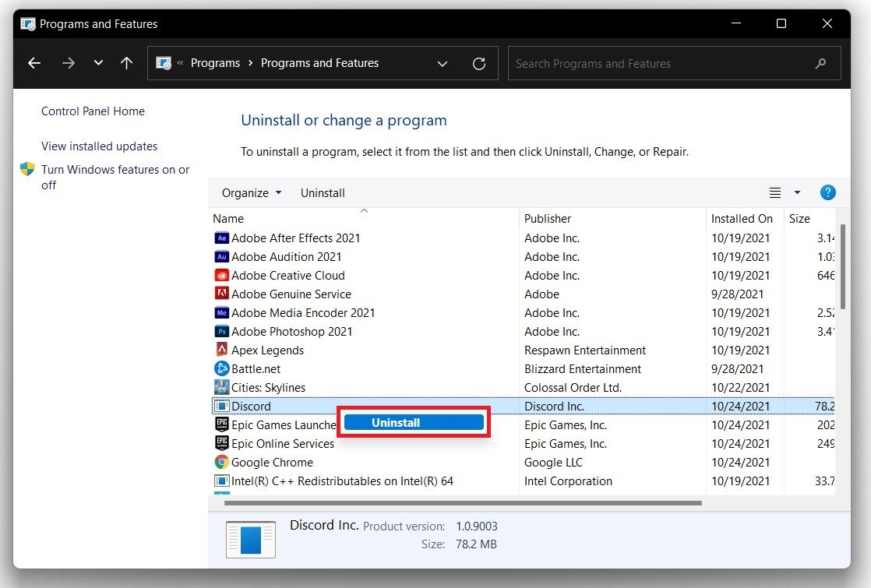Click the Search Programs and Features field
Viewport: 871px width, 588px height.
coord(662,64)
